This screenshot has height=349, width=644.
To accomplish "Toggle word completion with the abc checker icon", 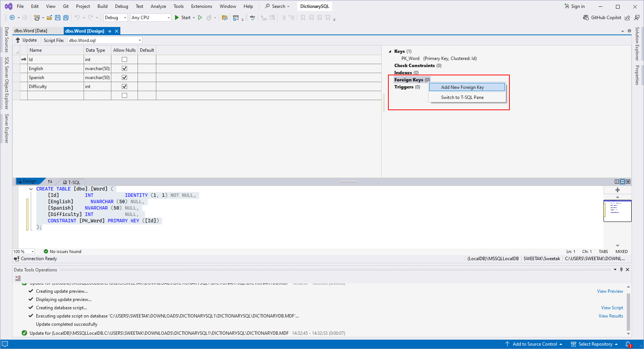I will (252, 18).
